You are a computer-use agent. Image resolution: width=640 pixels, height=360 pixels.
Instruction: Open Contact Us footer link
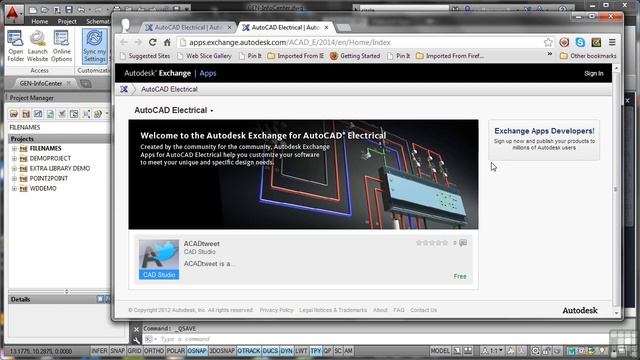(423, 310)
